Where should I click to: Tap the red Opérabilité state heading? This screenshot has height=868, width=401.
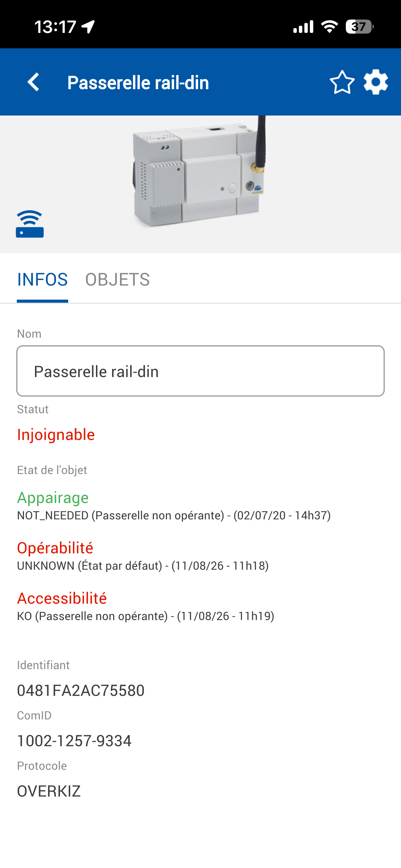55,548
